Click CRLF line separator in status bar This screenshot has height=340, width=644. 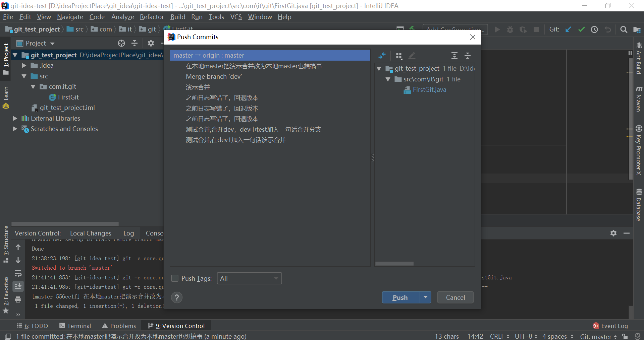(499, 336)
